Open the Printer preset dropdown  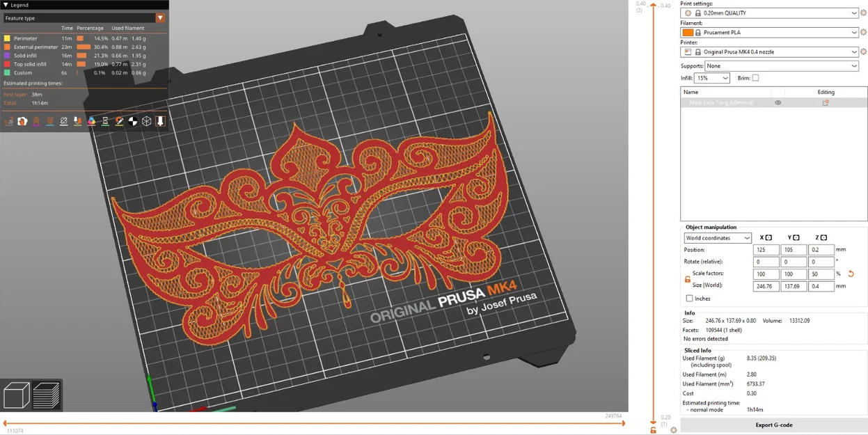[770, 52]
